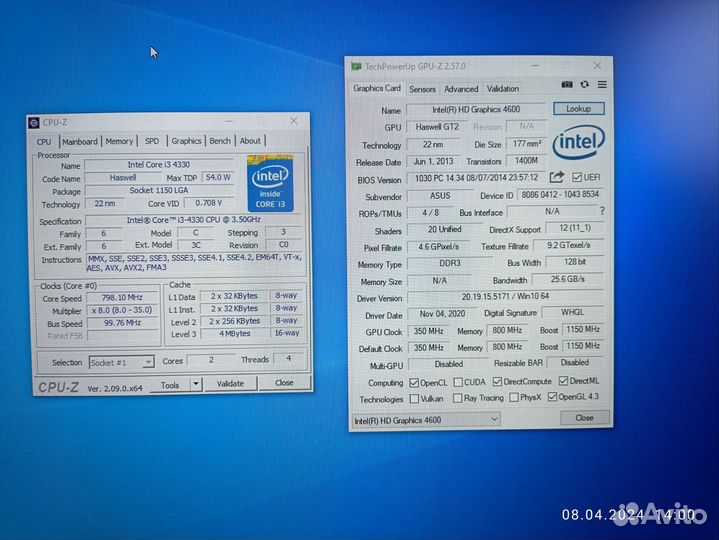Viewport: 719px width, 540px height.
Task: Click the Close button in CPU-Z
Action: 284,382
